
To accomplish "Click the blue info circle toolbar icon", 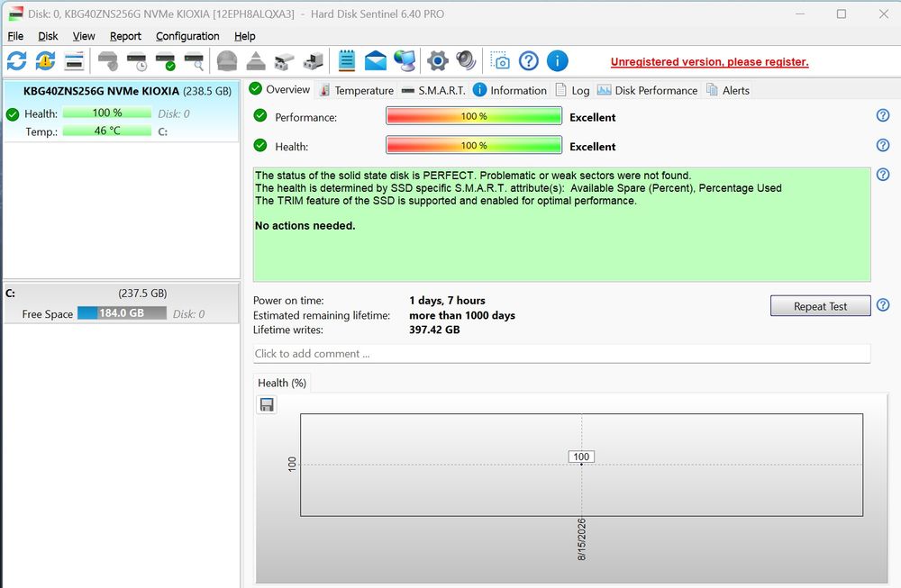I will click(558, 61).
